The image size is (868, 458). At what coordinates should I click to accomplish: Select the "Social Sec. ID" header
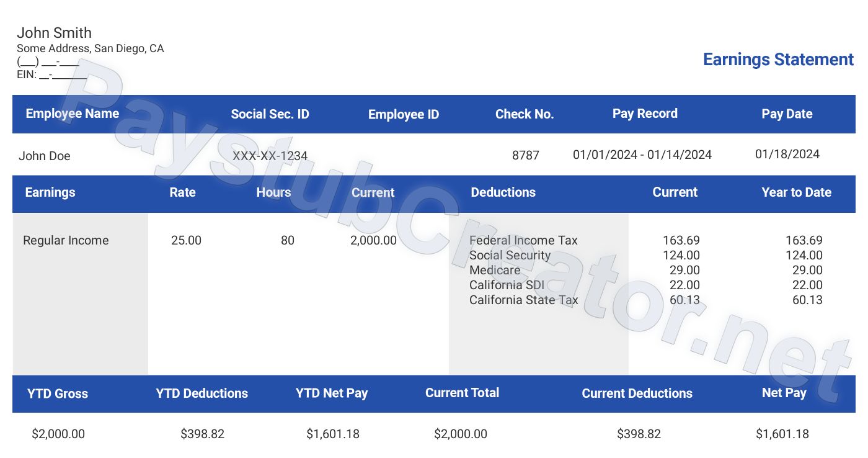coord(270,114)
